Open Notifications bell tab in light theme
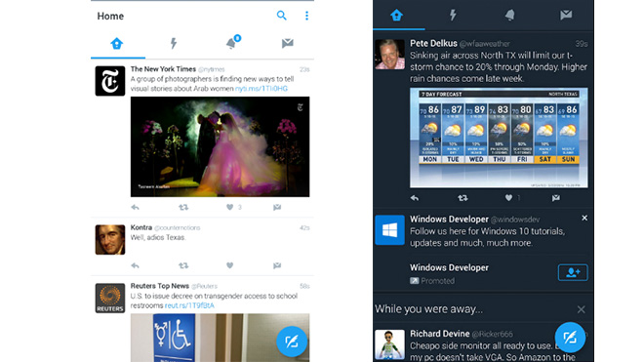Screen dimensions: 644x362 [x=232, y=43]
